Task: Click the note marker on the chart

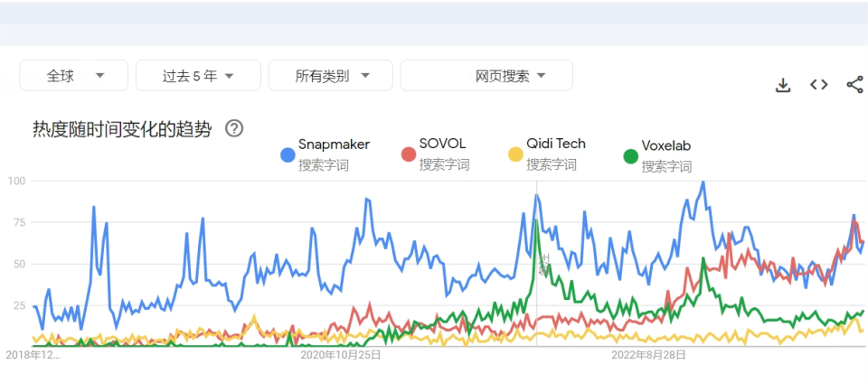Action: (x=543, y=263)
